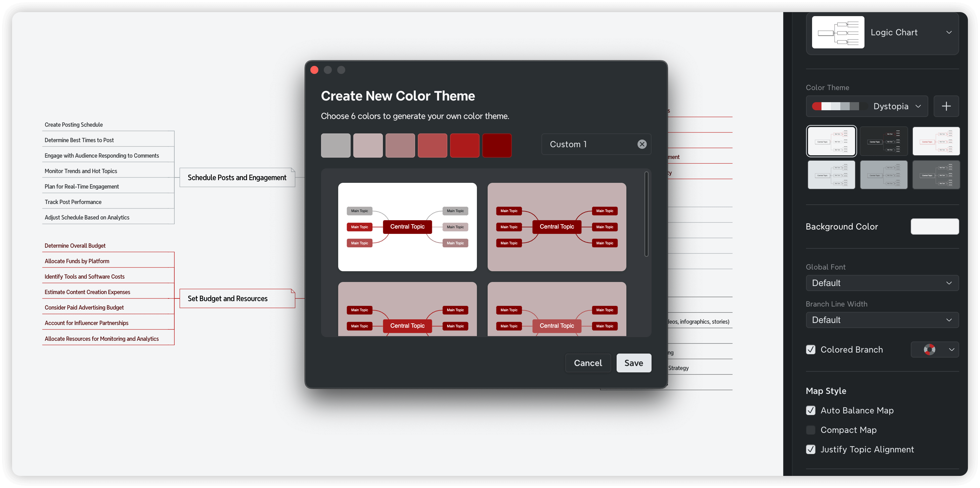Select Monitor Trends and Hot Topics
980x488 pixels.
[81, 171]
